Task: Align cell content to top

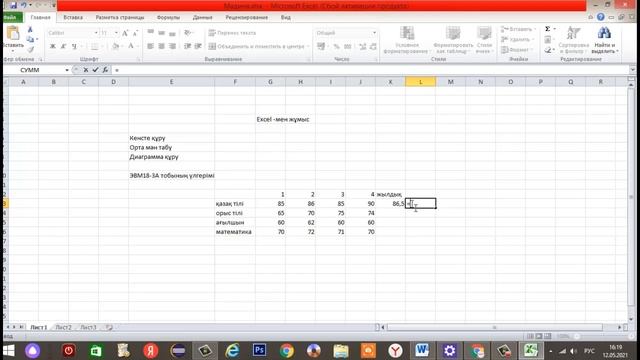Action: pyautogui.click(x=151, y=33)
